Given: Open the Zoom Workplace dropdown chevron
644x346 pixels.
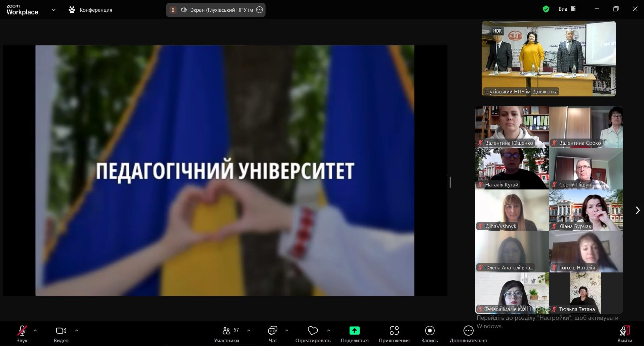Looking at the screenshot, I should [x=54, y=10].
